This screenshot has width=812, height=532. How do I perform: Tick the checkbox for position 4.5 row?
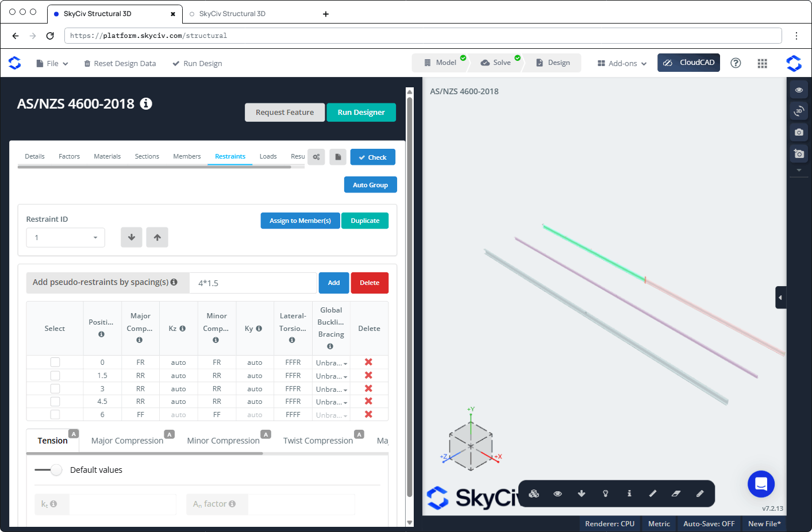click(x=55, y=402)
